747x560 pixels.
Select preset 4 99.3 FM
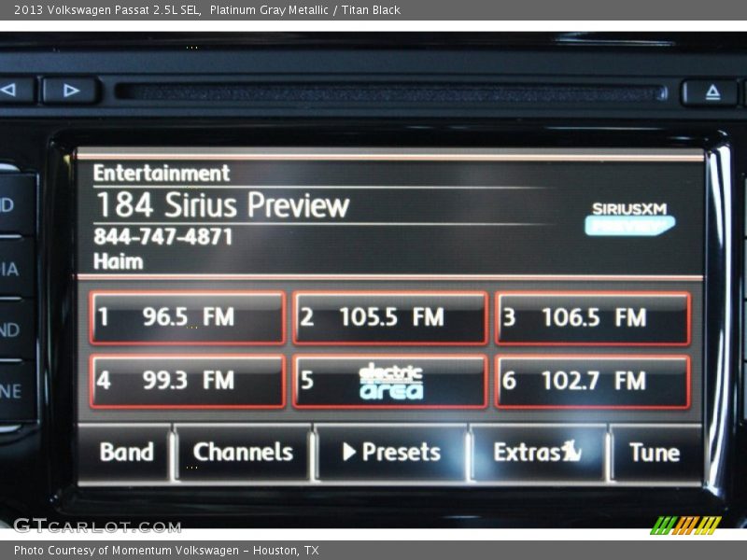coord(188,382)
